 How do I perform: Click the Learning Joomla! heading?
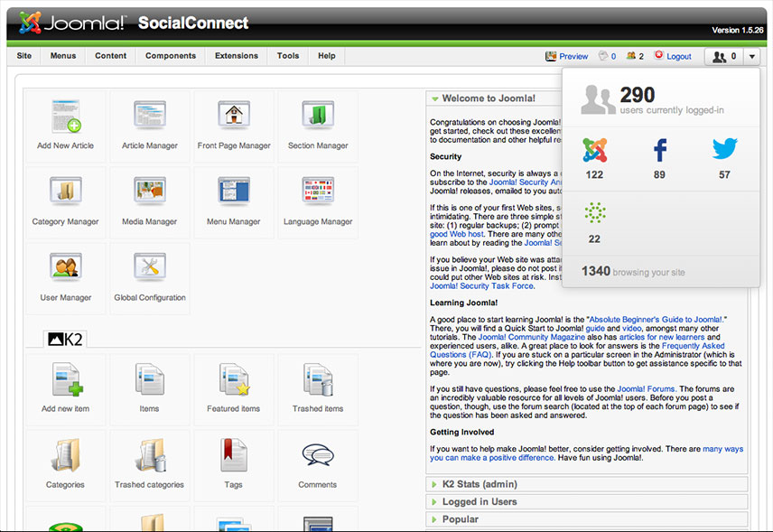point(464,303)
